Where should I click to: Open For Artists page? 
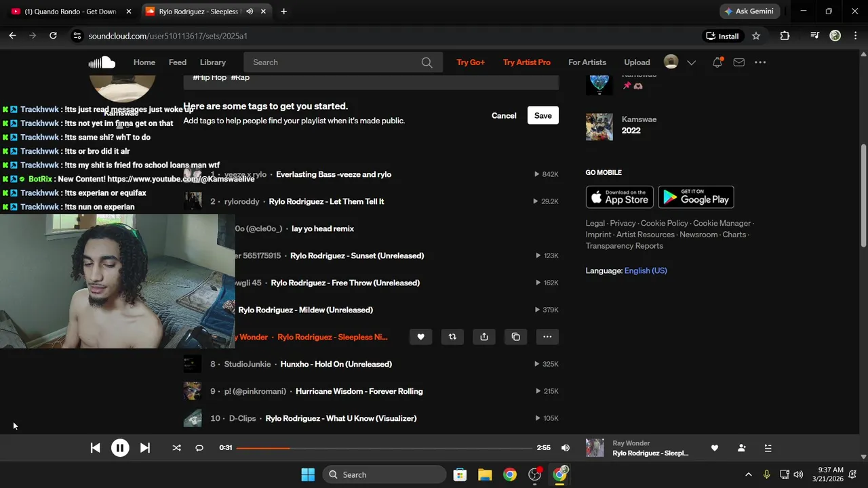(x=587, y=62)
